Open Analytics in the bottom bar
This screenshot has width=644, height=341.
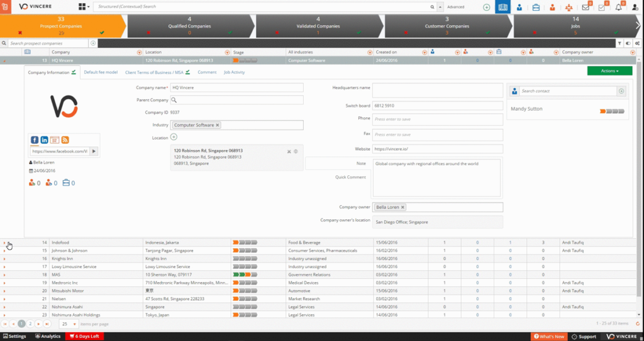(x=48, y=337)
